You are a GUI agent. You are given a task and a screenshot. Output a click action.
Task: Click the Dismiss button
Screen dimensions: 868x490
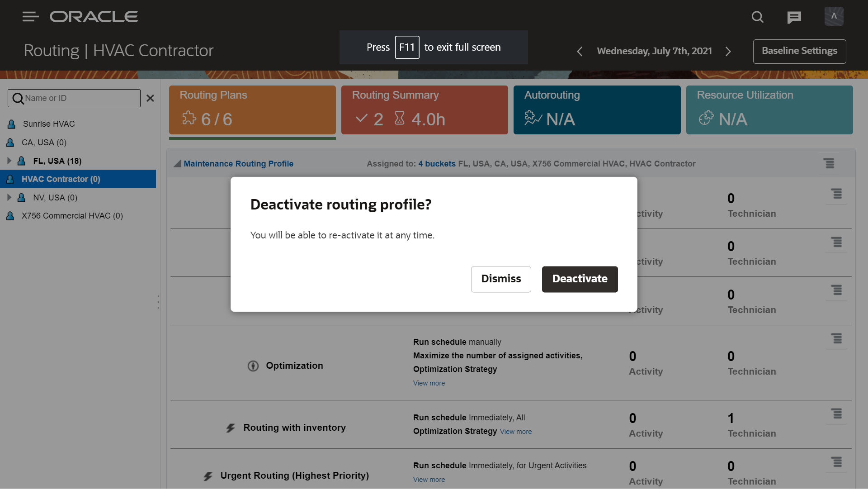click(500, 279)
